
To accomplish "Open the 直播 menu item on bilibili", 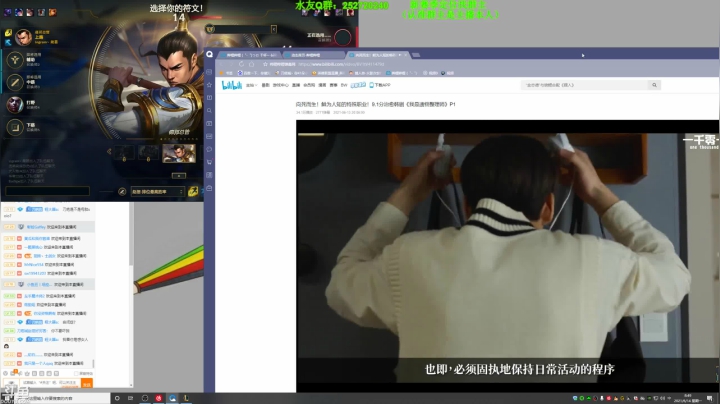I will 296,85.
